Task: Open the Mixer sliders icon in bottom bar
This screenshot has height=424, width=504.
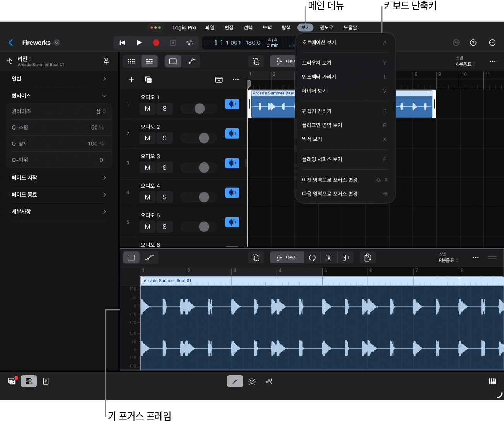Action: click(x=269, y=381)
